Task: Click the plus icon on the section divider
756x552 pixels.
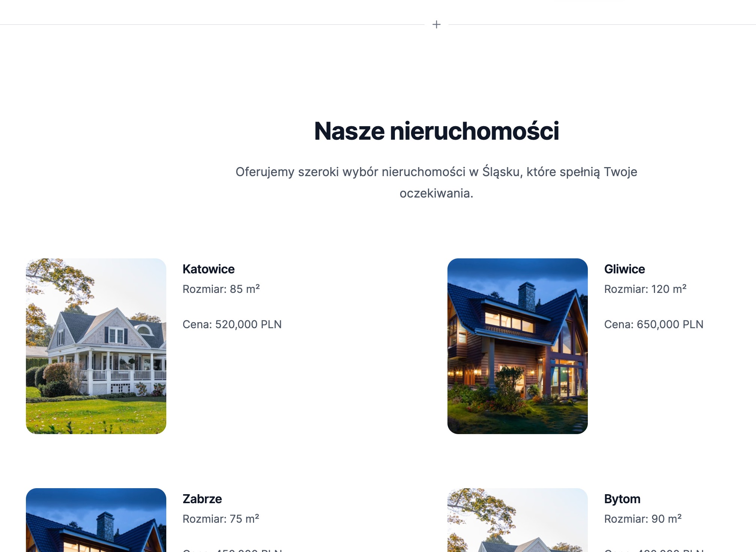Action: (436, 25)
